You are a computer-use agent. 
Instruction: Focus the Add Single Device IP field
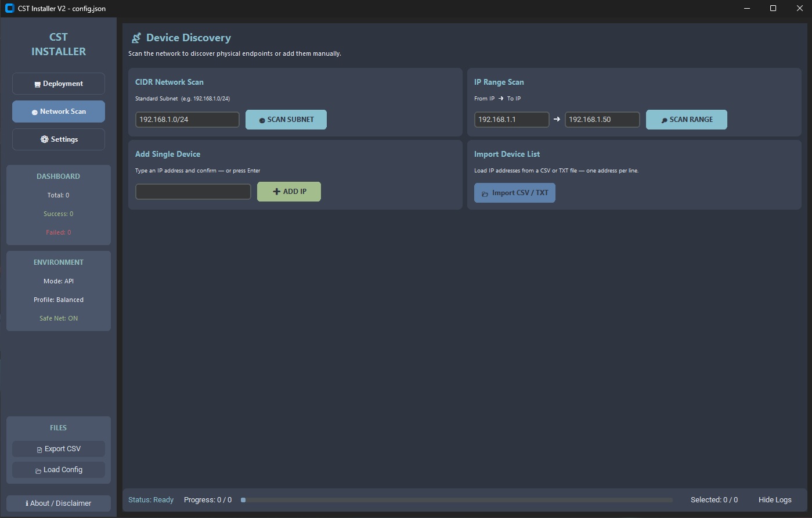pyautogui.click(x=193, y=192)
